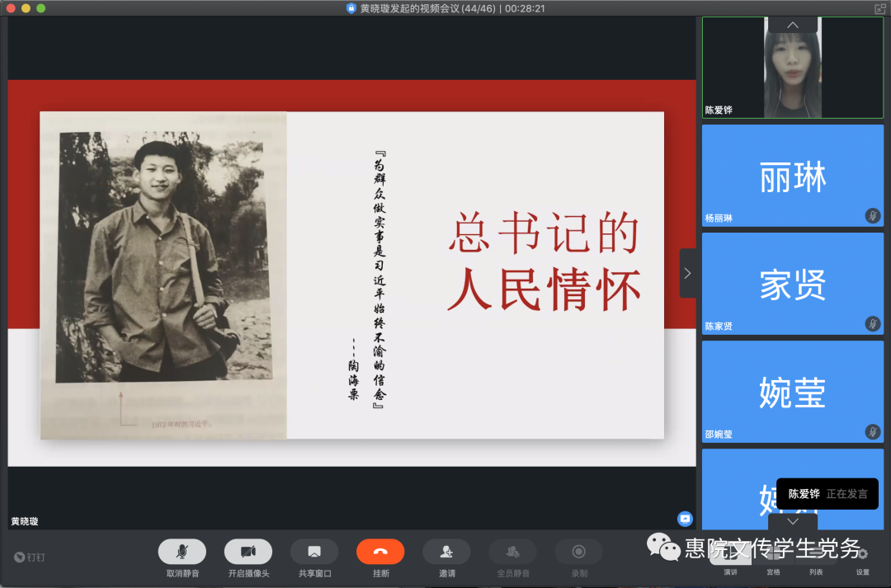
Task: Click the picture-in-picture icon in title bar
Action: pos(879,8)
